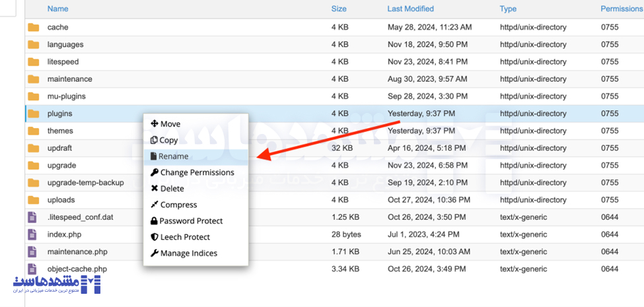Click the uploads folder icon
The height and width of the screenshot is (307, 644).
33,199
